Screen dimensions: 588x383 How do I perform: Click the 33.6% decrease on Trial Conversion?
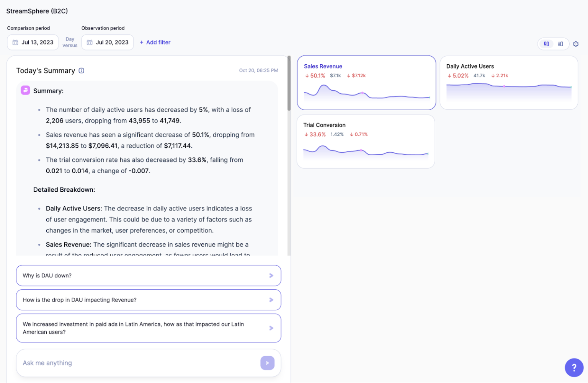pyautogui.click(x=315, y=135)
